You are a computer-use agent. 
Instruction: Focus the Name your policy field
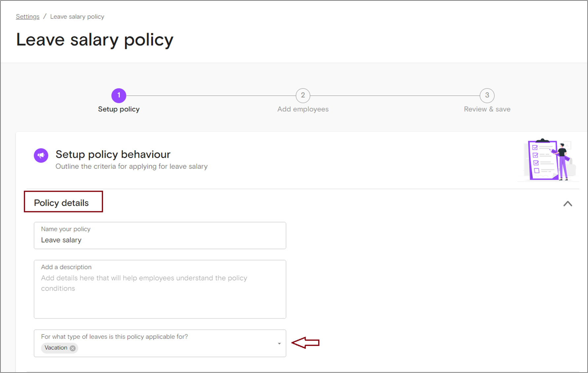pos(160,240)
